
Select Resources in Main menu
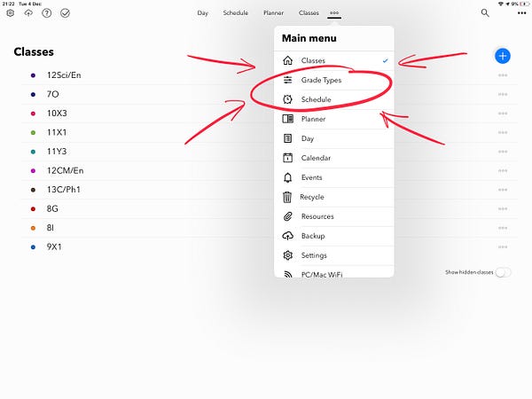click(x=334, y=216)
